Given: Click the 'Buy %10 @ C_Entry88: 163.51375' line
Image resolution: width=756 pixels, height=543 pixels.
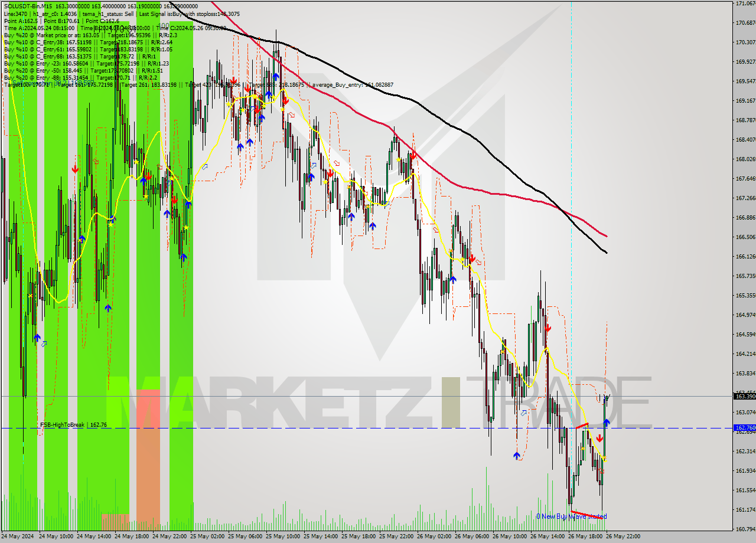Looking at the screenshot, I should point(80,56).
